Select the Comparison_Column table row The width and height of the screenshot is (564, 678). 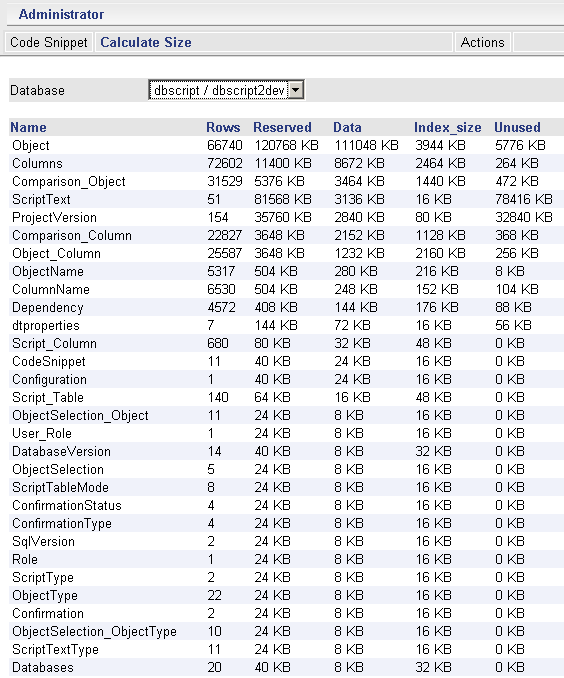[x=286, y=235]
